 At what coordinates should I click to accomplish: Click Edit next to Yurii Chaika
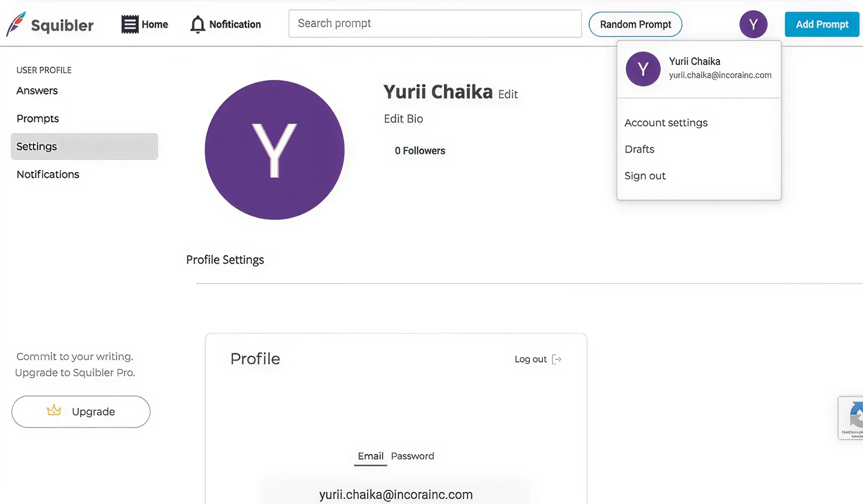508,95
